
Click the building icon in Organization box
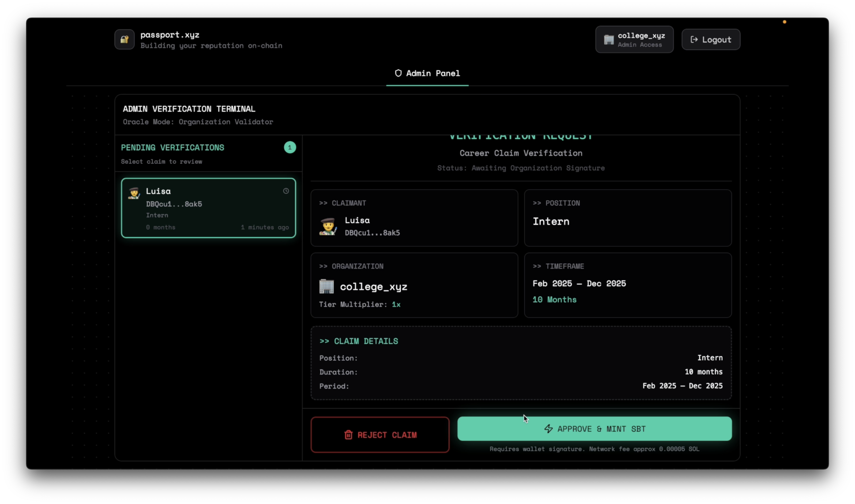[326, 286]
